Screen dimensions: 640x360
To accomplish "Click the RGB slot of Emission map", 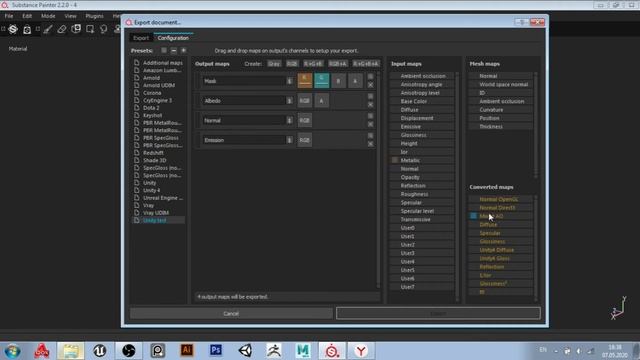I will pos(304,140).
